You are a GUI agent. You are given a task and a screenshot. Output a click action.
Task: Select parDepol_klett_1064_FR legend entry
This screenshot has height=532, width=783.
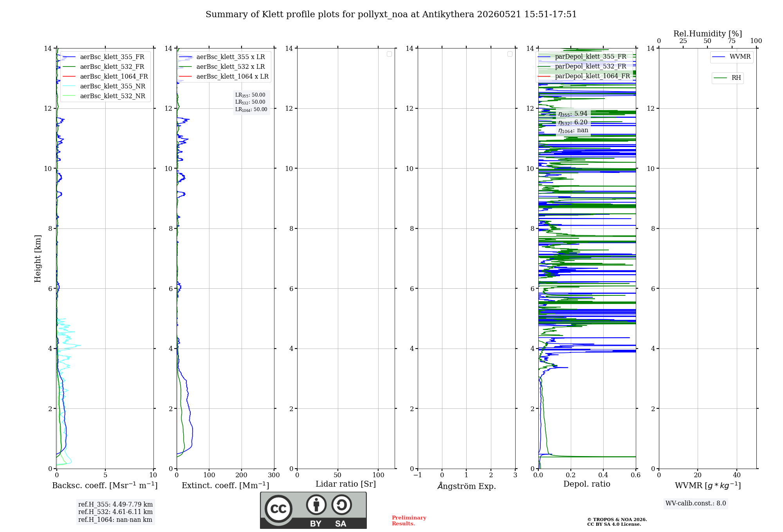click(585, 76)
